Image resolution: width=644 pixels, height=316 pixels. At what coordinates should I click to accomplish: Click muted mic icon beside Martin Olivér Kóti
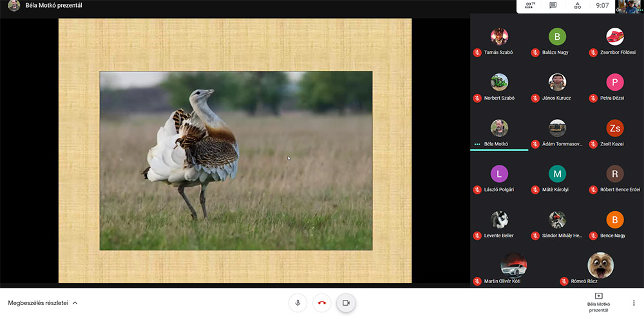(x=477, y=281)
